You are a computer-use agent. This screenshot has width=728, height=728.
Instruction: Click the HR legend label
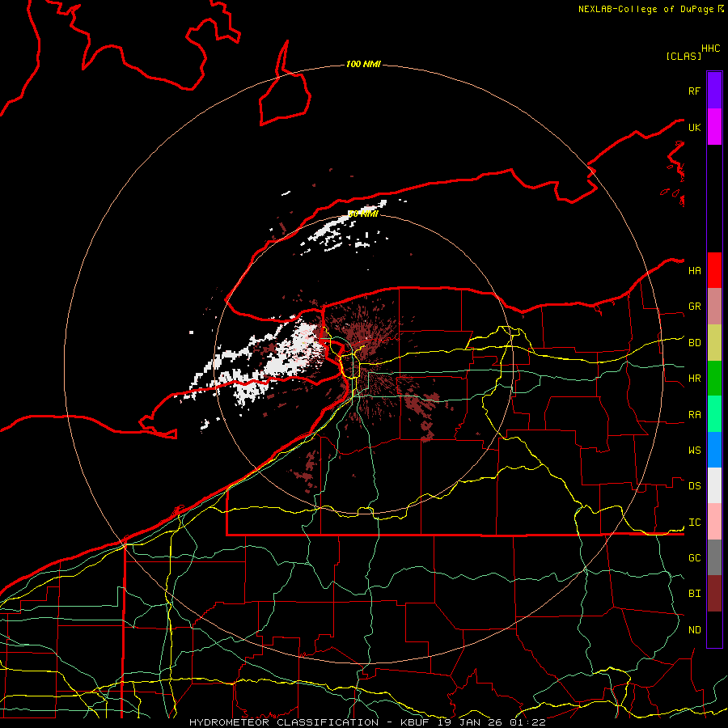point(694,379)
